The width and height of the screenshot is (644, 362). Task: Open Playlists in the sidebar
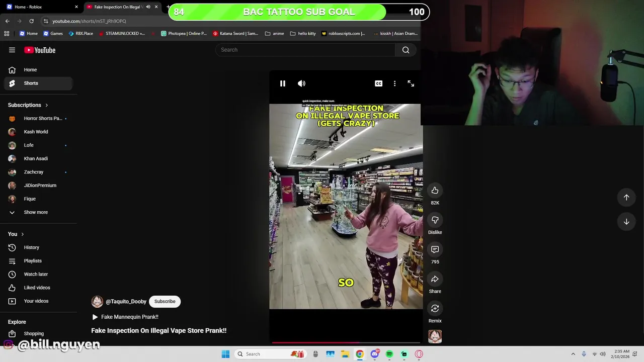coord(38,261)
